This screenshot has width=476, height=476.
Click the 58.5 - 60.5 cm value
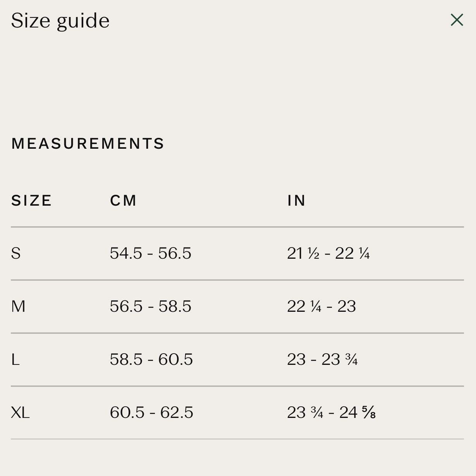pyautogui.click(x=151, y=359)
